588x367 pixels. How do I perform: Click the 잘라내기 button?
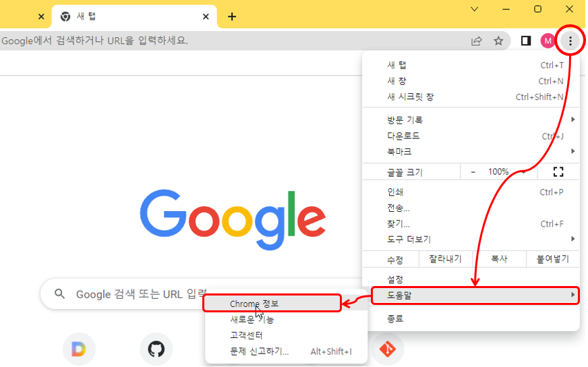(445, 259)
